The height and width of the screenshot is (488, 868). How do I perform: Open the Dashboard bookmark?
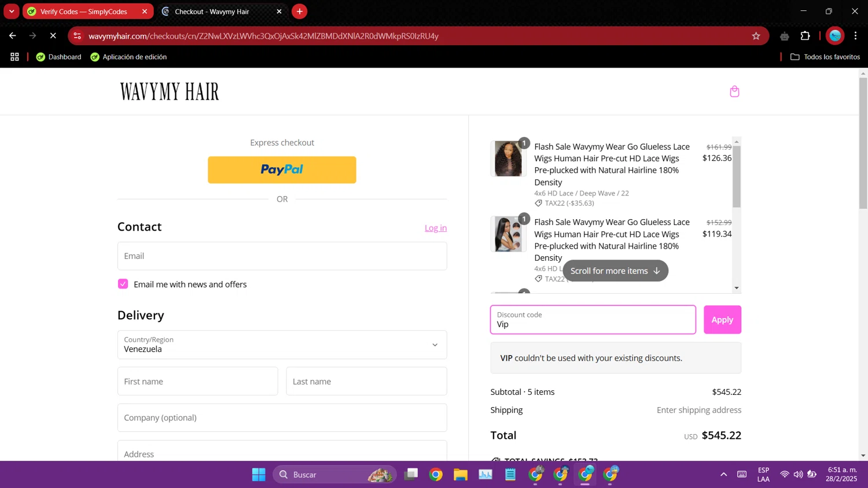[59, 57]
